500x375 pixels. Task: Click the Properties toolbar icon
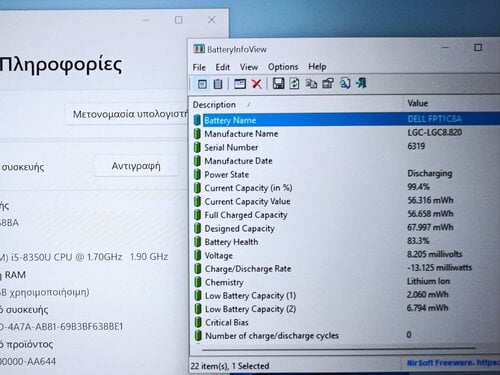(x=328, y=83)
